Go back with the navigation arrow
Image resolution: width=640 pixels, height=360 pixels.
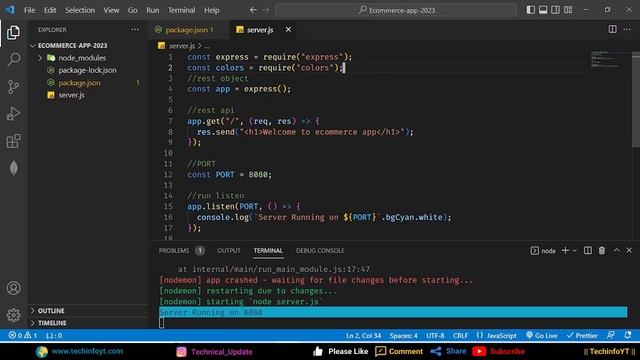tap(253, 10)
